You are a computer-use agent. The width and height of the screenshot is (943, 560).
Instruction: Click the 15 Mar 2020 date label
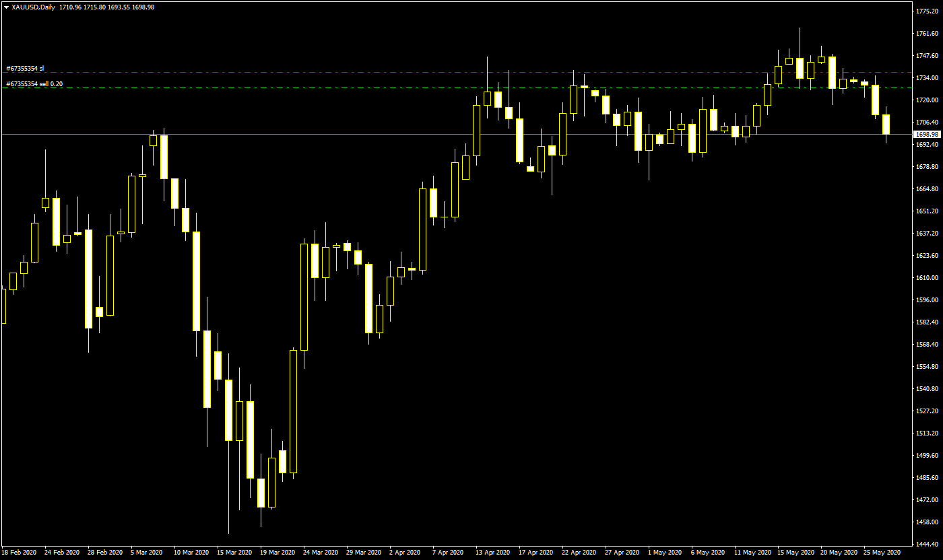(x=234, y=553)
